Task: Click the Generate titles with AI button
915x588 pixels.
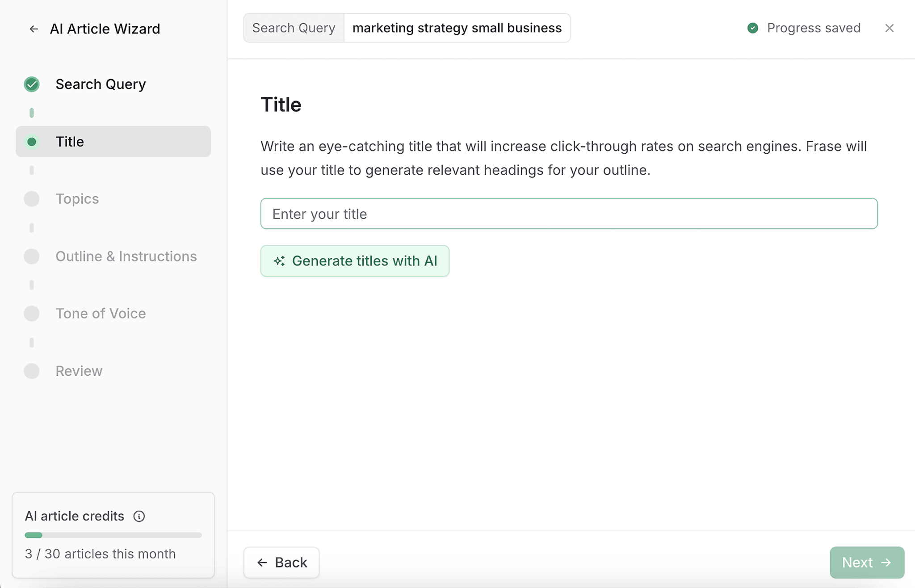Action: [355, 260]
